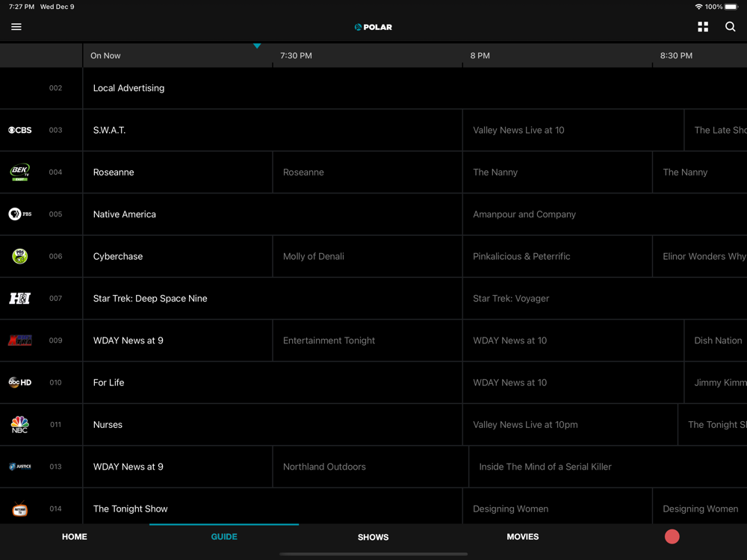The image size is (747, 560).
Task: Open Inside The Mind of a Serial Killer
Action: 608,466
